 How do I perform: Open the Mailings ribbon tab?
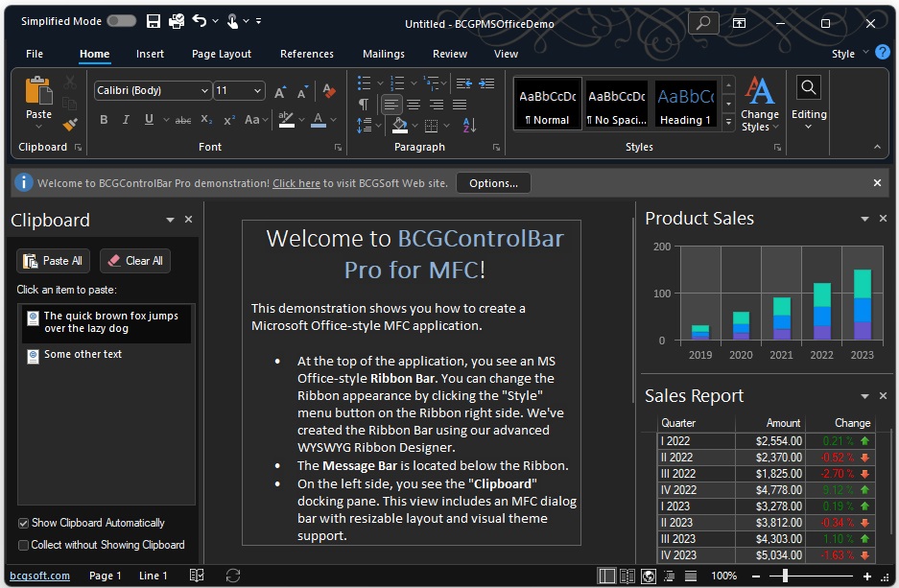coord(383,54)
